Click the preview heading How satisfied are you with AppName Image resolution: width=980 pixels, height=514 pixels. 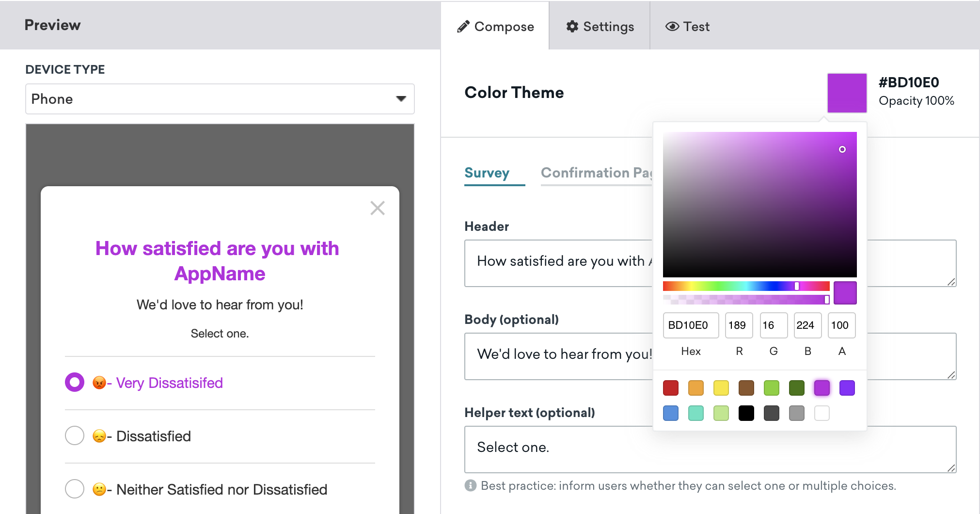pyautogui.click(x=218, y=261)
